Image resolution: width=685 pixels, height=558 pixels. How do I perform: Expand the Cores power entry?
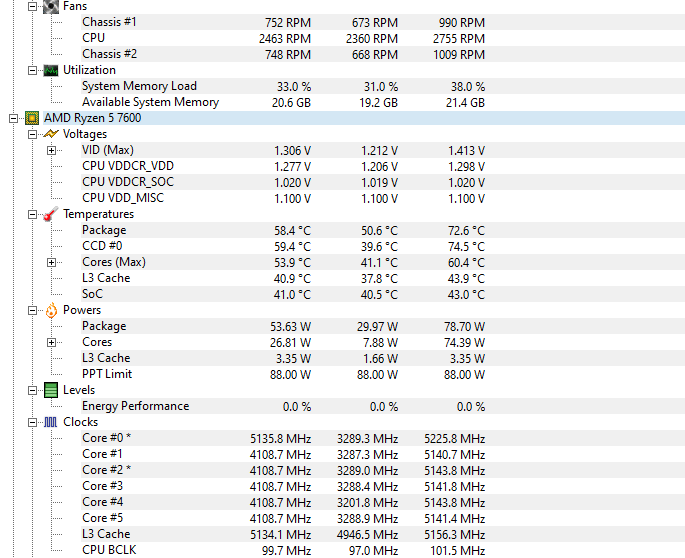click(51, 343)
